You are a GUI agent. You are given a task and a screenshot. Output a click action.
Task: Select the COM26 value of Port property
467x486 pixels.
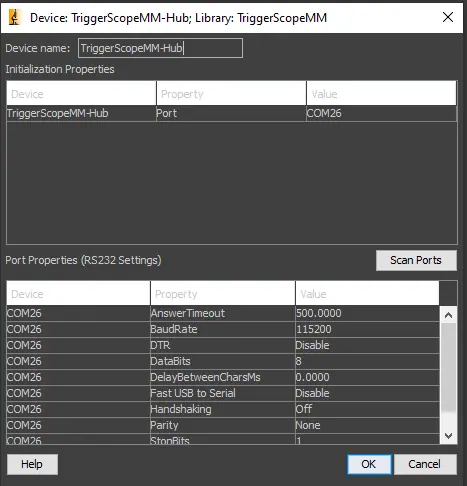pyautogui.click(x=381, y=113)
